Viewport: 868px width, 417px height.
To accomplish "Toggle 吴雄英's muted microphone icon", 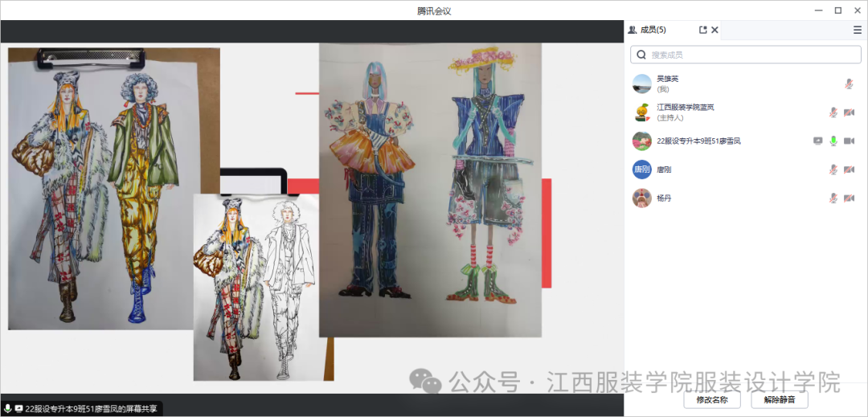I will click(x=849, y=84).
